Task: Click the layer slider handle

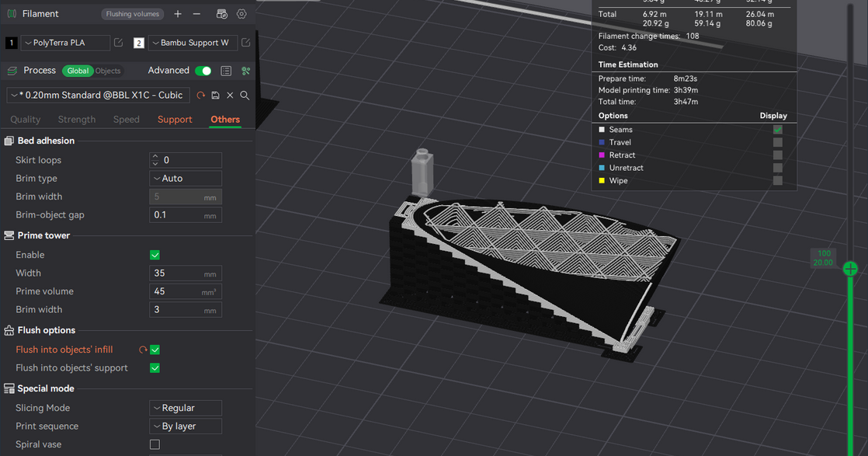Action: (850, 269)
